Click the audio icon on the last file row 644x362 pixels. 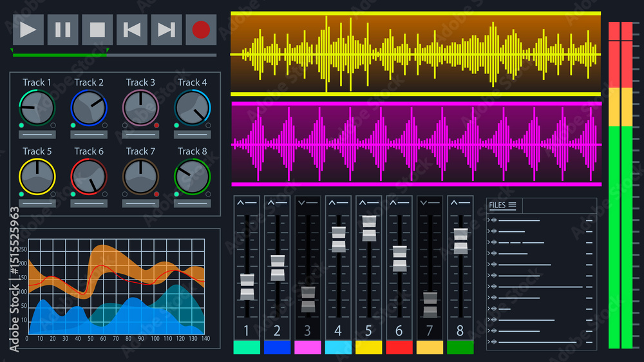pyautogui.click(x=494, y=341)
